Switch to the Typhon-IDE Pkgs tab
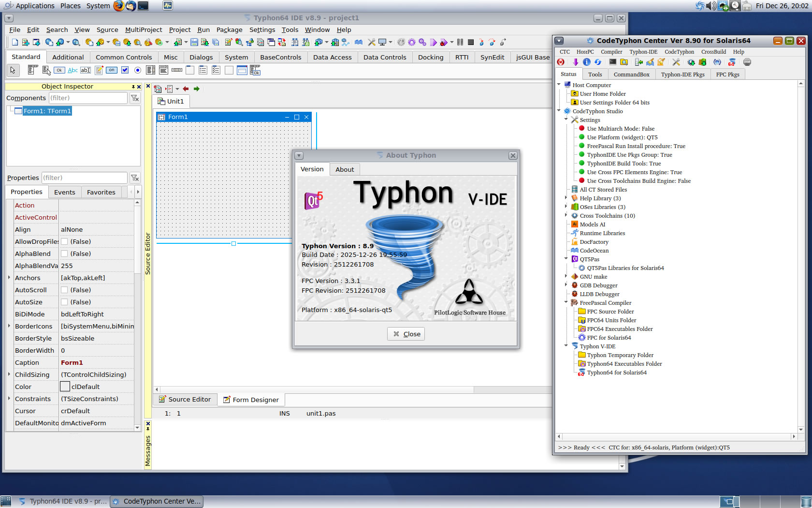This screenshot has width=812, height=508. (682, 75)
